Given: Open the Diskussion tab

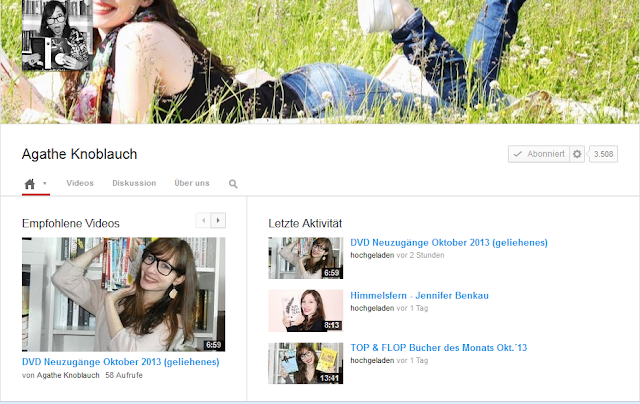Looking at the screenshot, I should pos(134,183).
